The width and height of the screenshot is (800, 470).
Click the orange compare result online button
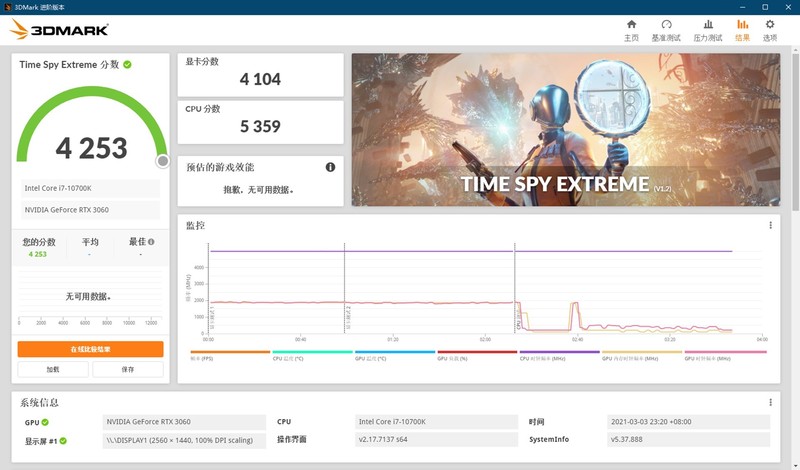[x=90, y=349]
